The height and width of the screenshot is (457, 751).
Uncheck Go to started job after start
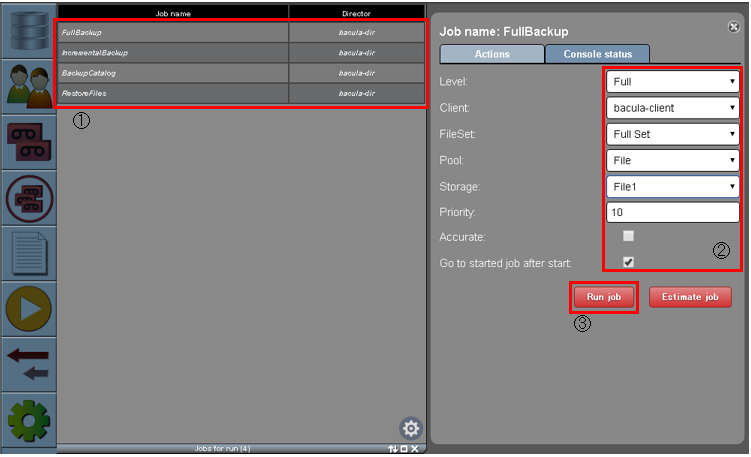[x=628, y=262]
